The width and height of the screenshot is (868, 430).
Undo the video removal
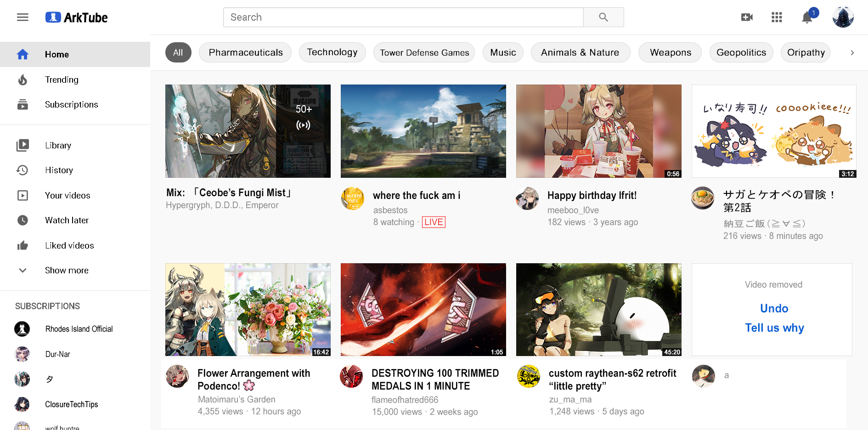point(774,308)
